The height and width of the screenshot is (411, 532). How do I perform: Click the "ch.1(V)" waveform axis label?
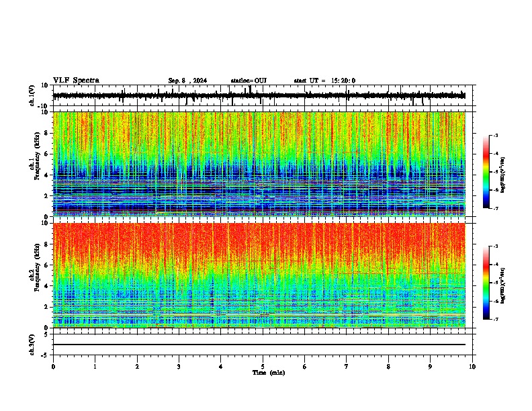point(32,95)
